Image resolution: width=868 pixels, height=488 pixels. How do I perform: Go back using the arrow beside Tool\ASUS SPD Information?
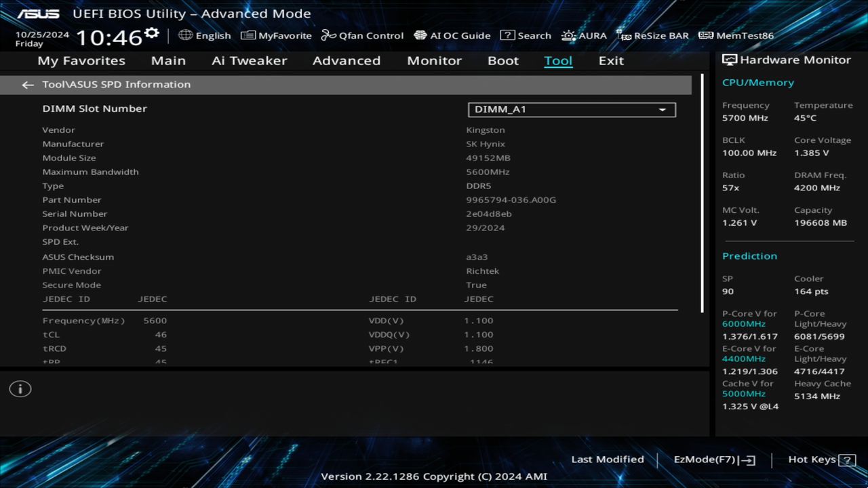(x=27, y=84)
